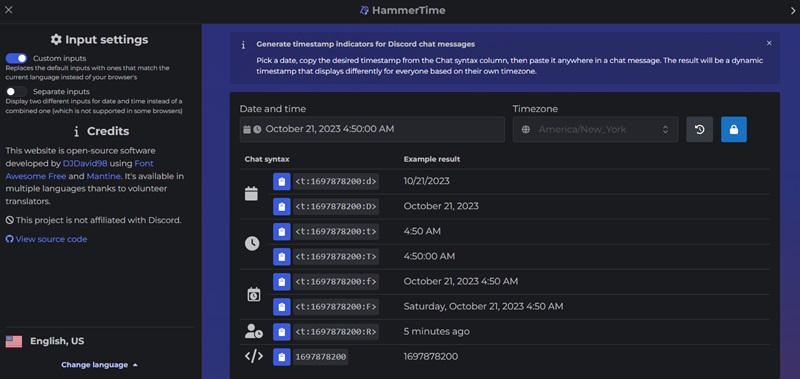Click the gear icon next to Input settings
The width and height of the screenshot is (800, 379).
56,39
